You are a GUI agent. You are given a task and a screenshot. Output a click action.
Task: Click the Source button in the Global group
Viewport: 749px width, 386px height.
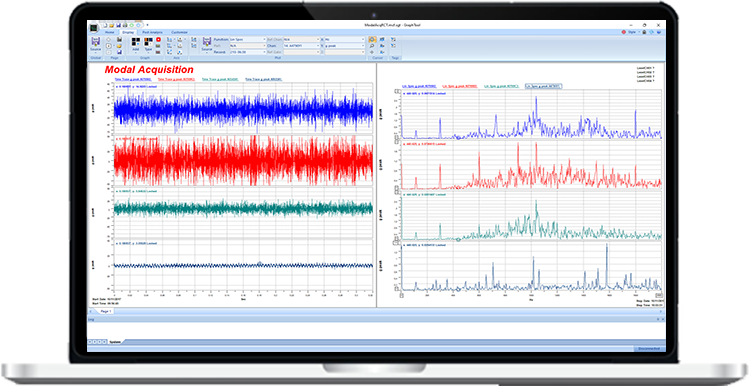[x=96, y=44]
